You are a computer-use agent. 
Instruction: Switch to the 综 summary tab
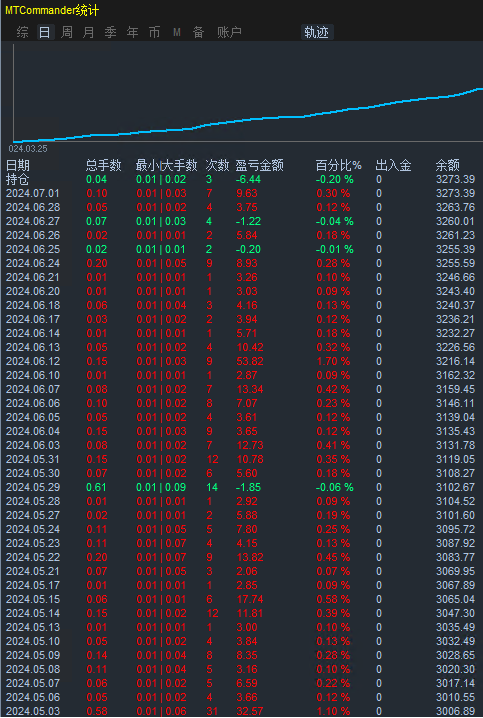tap(22, 32)
